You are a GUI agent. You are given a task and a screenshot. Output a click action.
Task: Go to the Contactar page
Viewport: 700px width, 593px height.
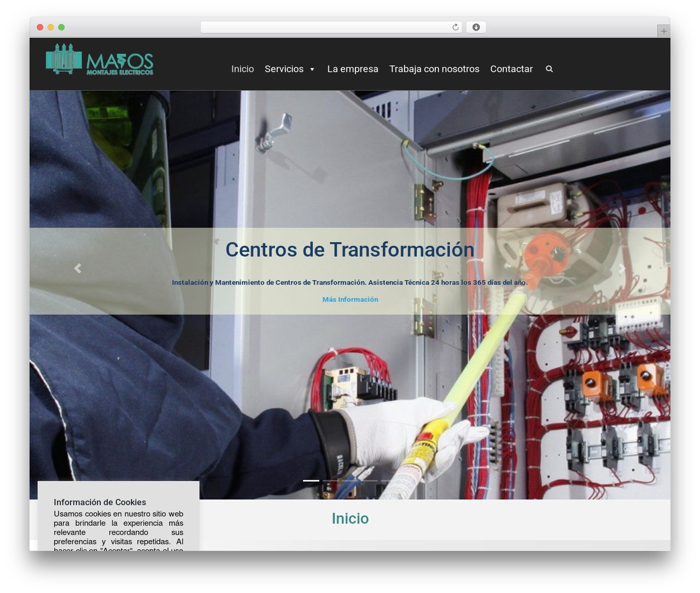511,69
